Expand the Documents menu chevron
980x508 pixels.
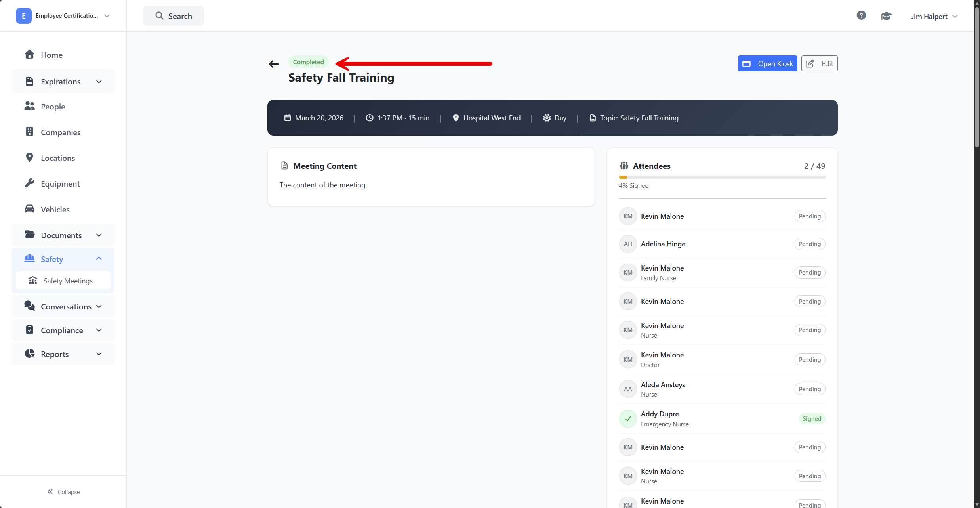(99, 235)
